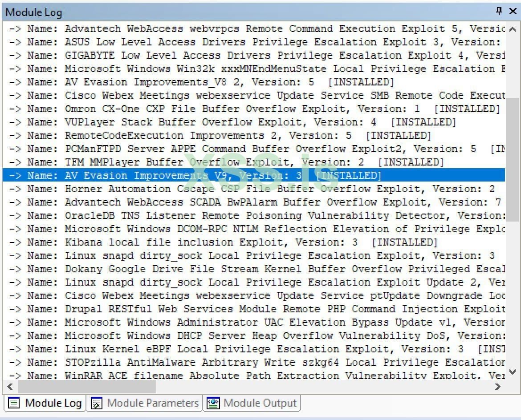This screenshot has width=521, height=420.
Task: Select the PCManFTPD Server APPE Command row
Action: [x=254, y=149]
